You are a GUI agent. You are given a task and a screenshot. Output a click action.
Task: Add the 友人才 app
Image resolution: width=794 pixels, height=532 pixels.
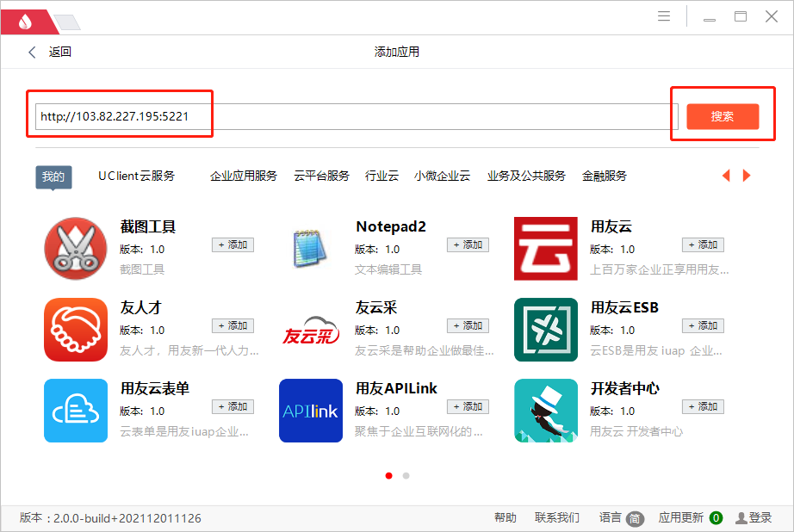(x=233, y=325)
